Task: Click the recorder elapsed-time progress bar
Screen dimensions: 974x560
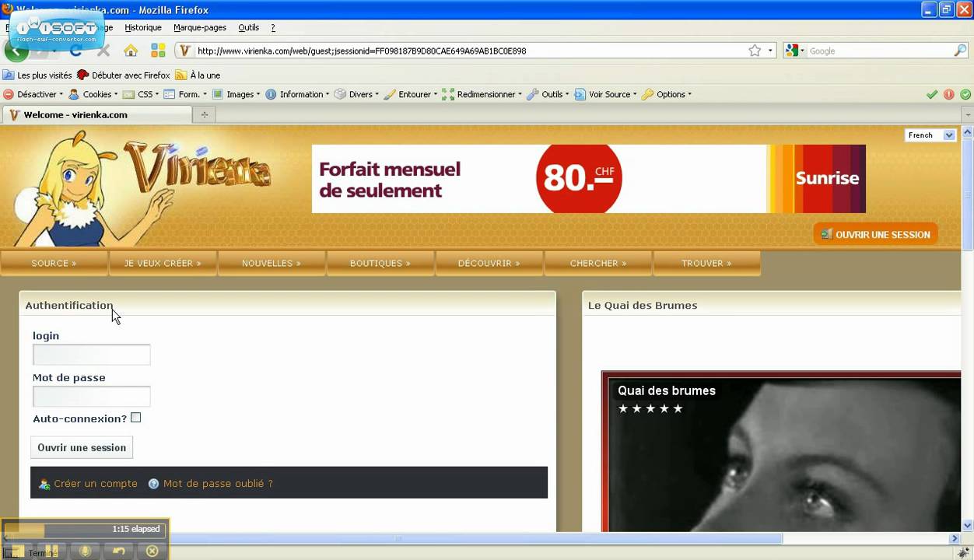Action: pyautogui.click(x=85, y=530)
